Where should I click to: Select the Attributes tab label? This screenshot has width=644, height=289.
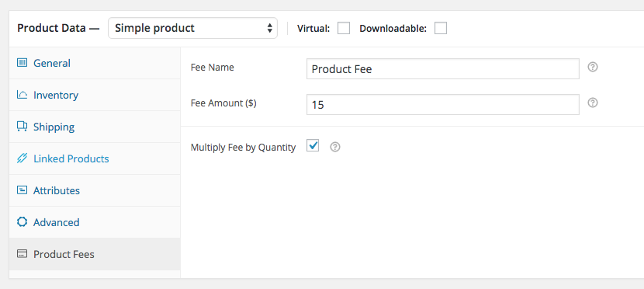point(57,191)
